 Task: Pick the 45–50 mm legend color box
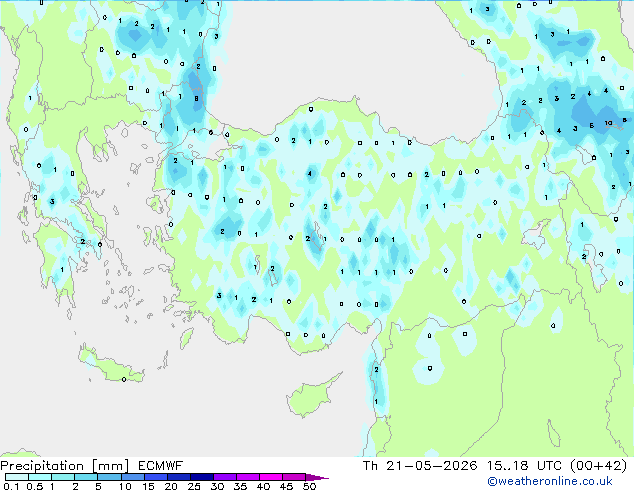pos(294,477)
